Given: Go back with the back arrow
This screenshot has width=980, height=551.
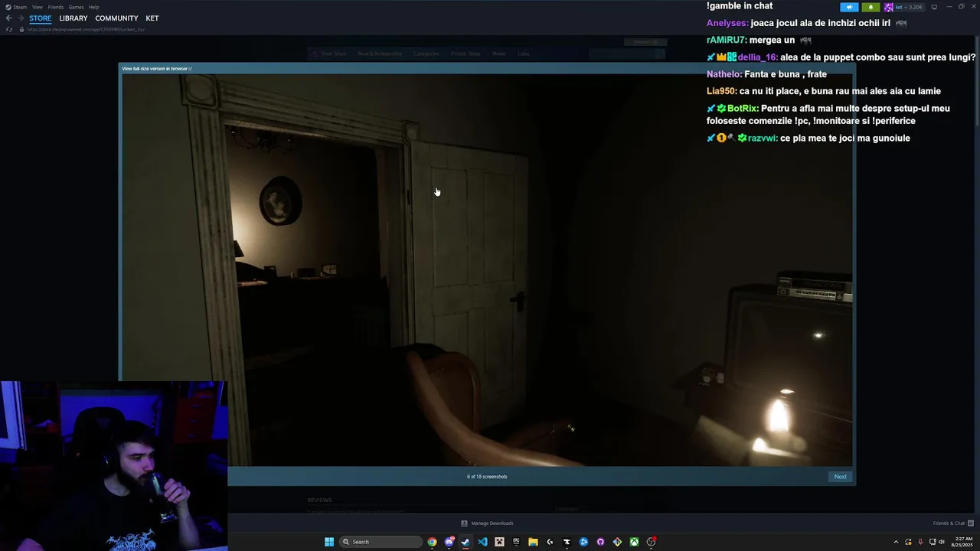Looking at the screenshot, I should pyautogui.click(x=8, y=18).
